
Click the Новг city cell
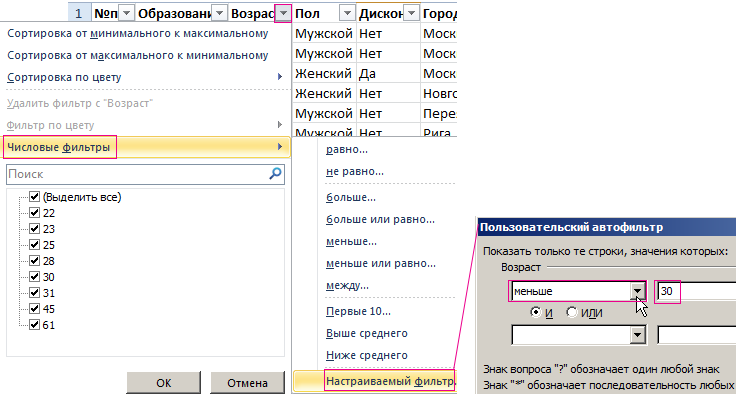click(x=439, y=93)
